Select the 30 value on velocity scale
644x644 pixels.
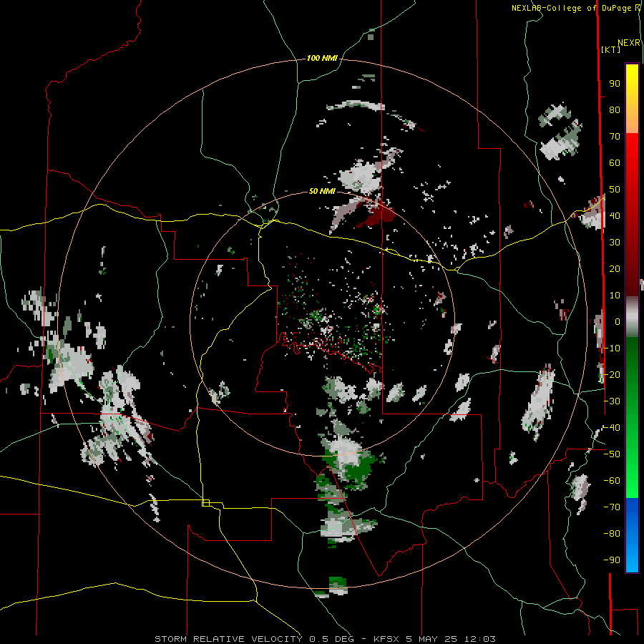[615, 243]
